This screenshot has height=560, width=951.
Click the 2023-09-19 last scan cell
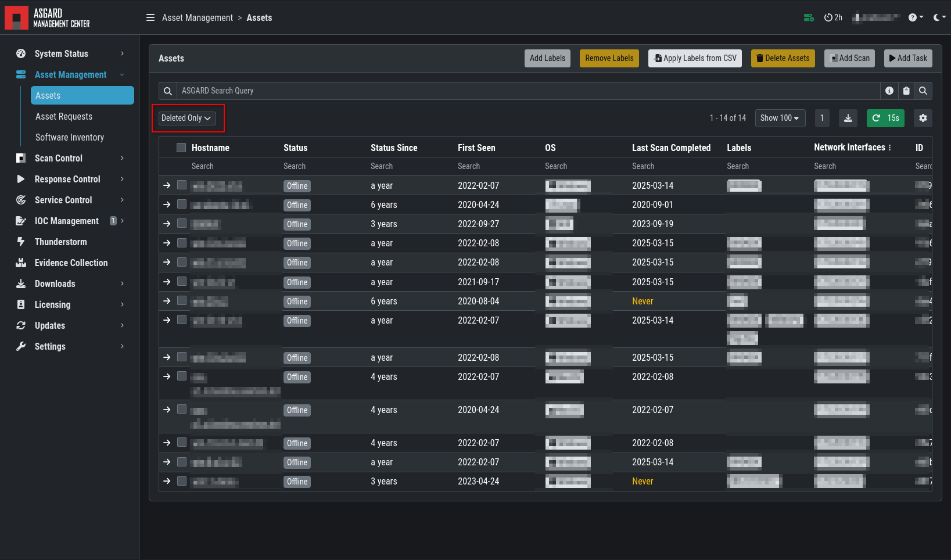(x=652, y=224)
